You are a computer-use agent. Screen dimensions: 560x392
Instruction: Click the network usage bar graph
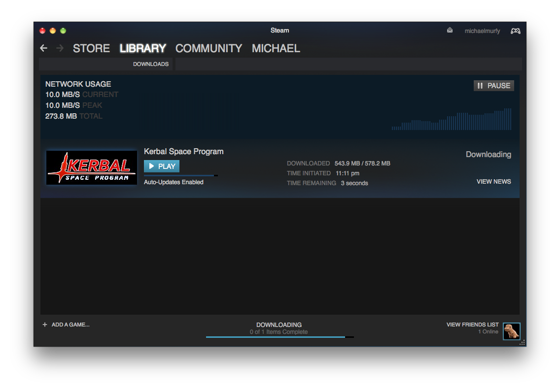(x=452, y=119)
